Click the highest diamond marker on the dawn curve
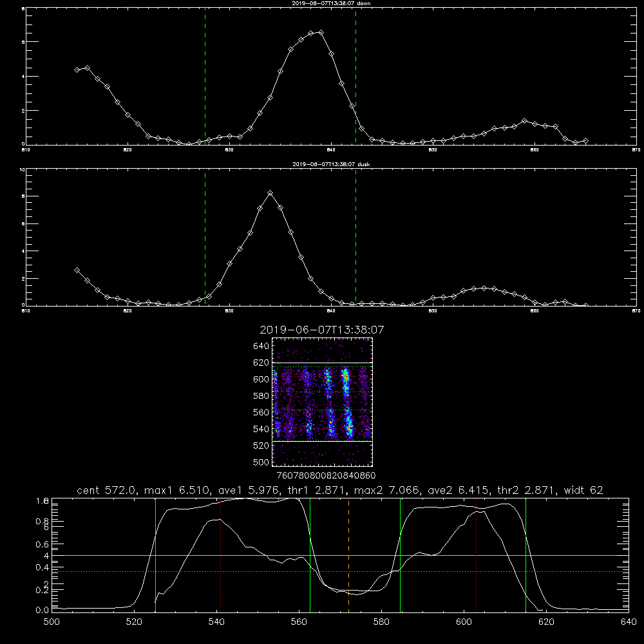The width and height of the screenshot is (644, 644). coord(321,32)
